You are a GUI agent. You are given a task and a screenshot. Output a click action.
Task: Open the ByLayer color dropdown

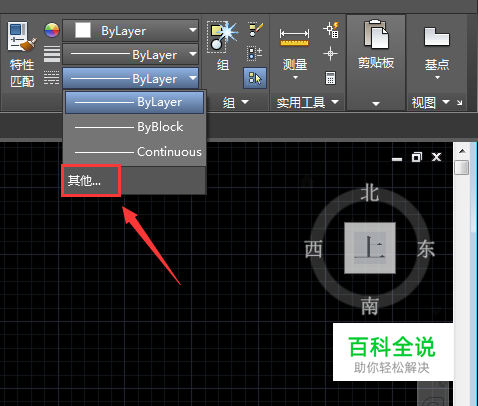[130, 31]
